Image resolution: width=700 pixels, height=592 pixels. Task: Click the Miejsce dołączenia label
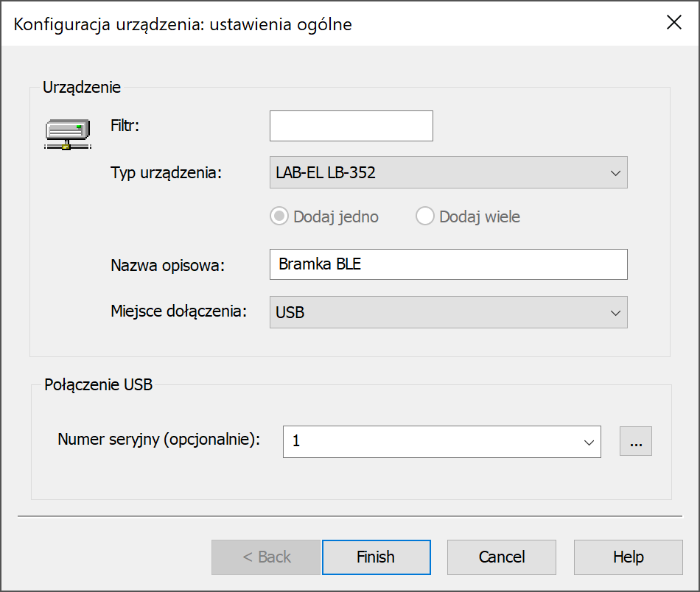tap(178, 311)
